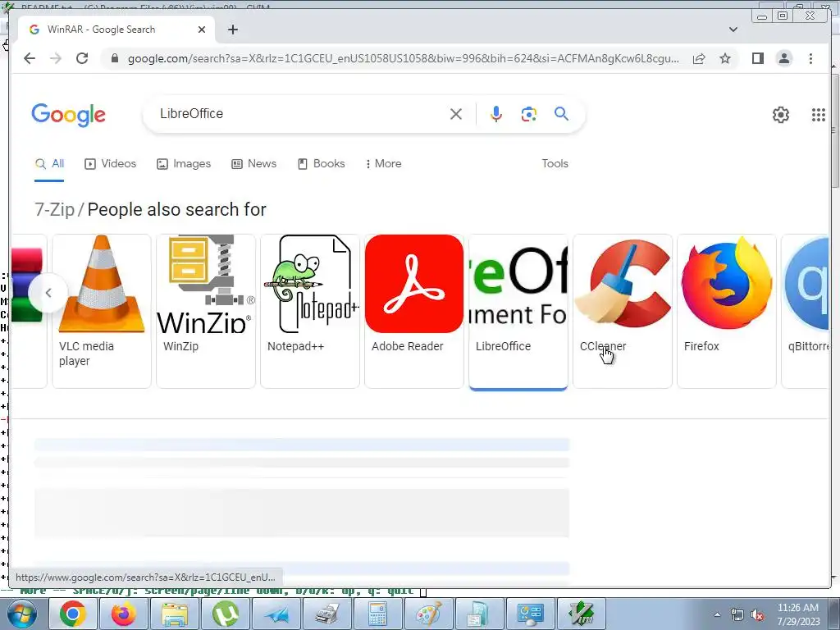This screenshot has height=630, width=840.
Task: Open the Notepad++ card
Action: pyautogui.click(x=309, y=311)
